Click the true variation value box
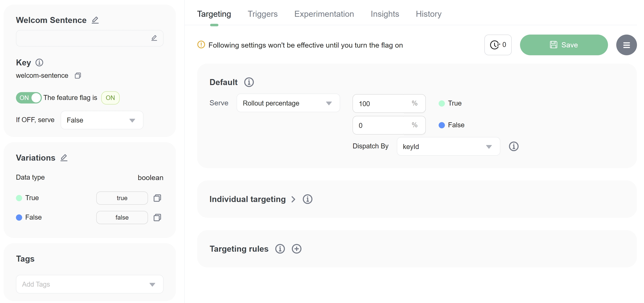Screen dimensions: 644x303 point(122,198)
